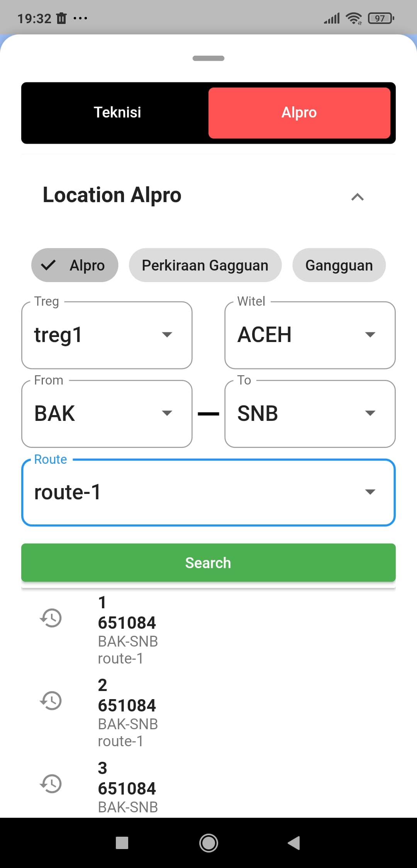Collapse the Location Alpro section chevron
Screen dimensions: 417x868
358,197
